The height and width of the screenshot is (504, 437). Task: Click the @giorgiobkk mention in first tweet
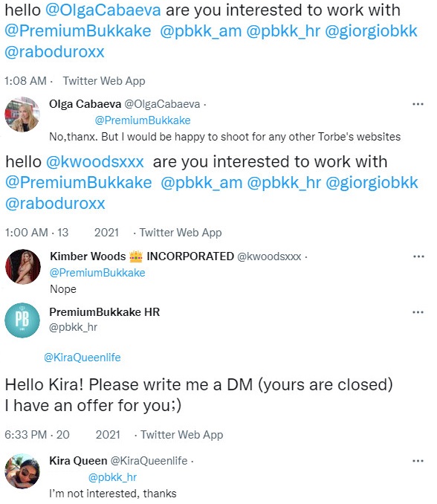click(371, 31)
